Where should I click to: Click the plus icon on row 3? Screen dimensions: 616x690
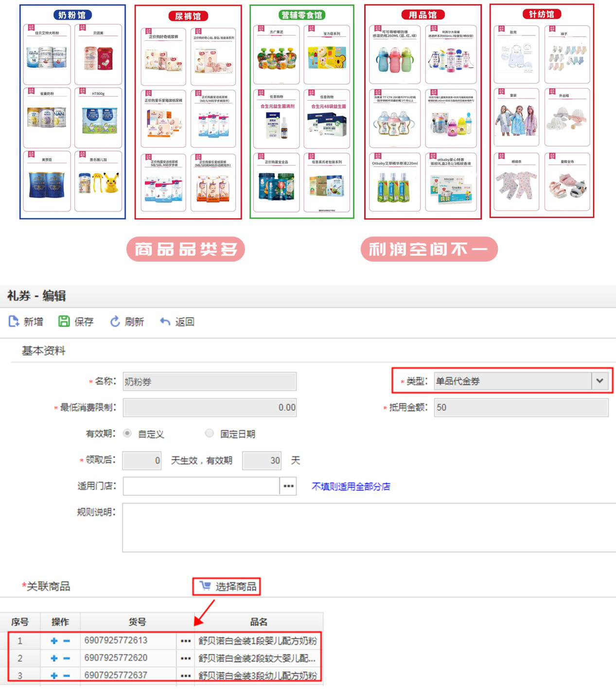coord(53,676)
